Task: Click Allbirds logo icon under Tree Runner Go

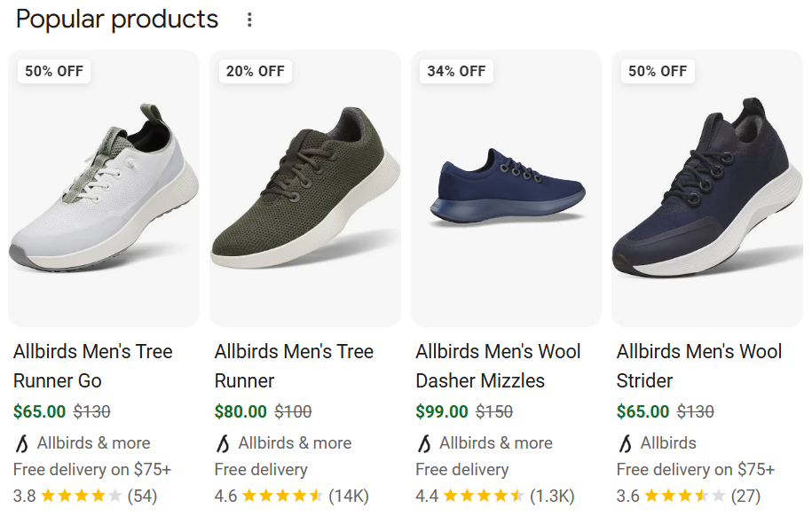Action: tap(22, 443)
